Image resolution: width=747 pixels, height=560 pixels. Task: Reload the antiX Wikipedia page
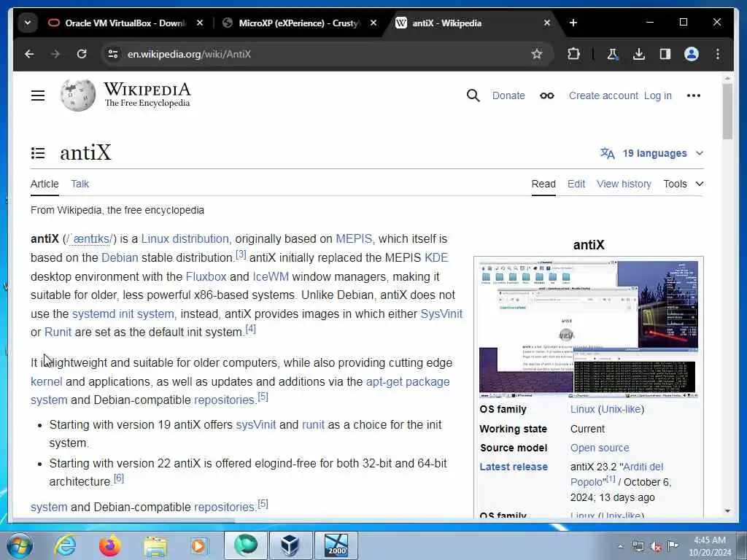pos(82,54)
